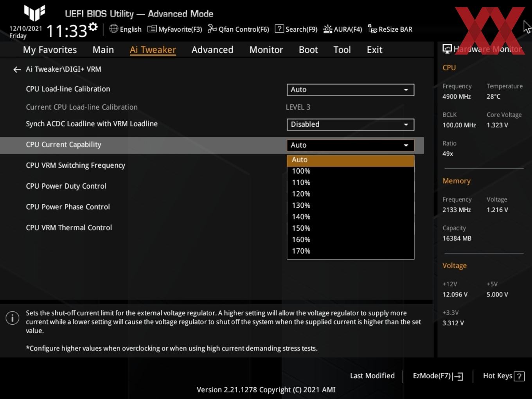The image size is (532, 399).
Task: Collapse the CPU Current Capability dropdown
Action: click(350, 145)
